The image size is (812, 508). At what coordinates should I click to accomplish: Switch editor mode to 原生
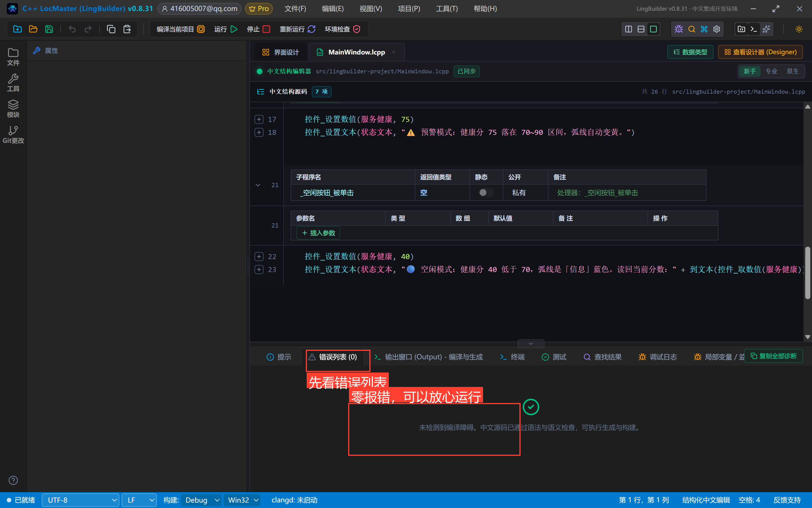pos(793,71)
